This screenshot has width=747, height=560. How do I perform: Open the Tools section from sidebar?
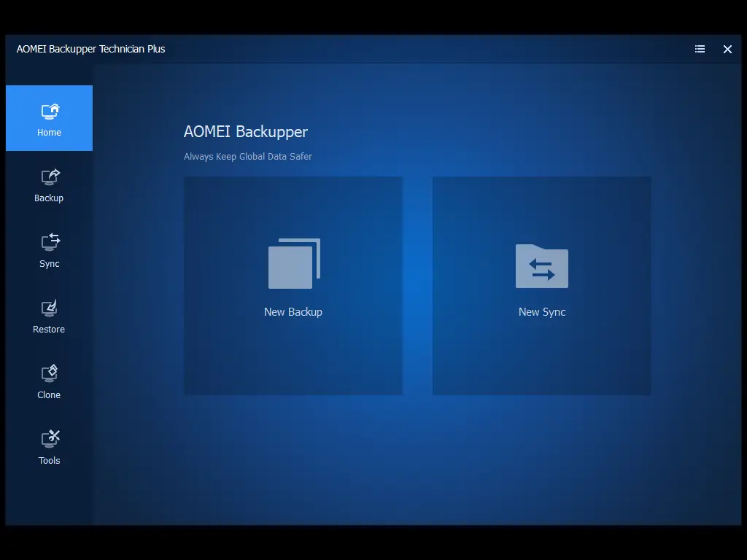tap(49, 446)
